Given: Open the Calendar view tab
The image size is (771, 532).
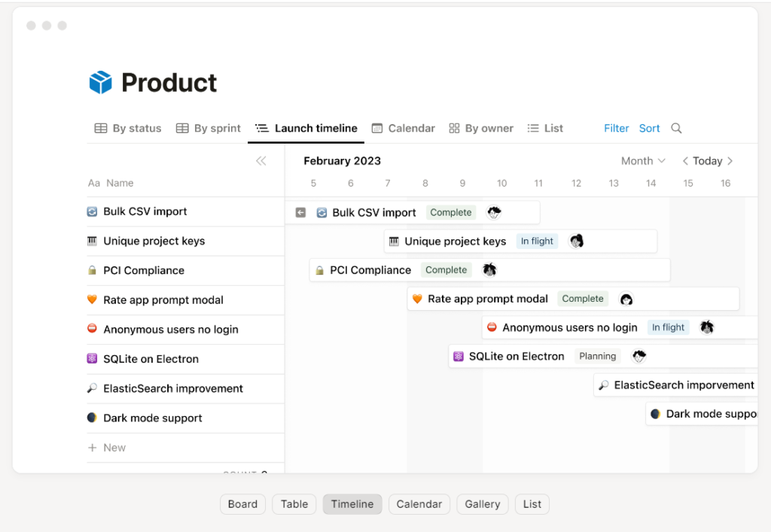Looking at the screenshot, I should (x=403, y=128).
